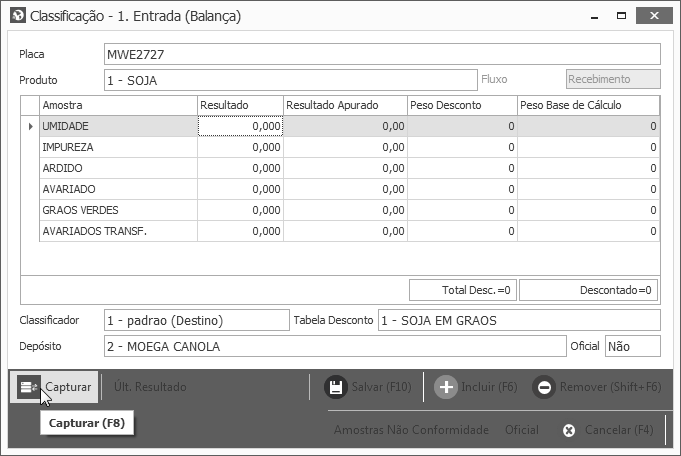Open the Tabela Desconto field
The width and height of the screenshot is (681, 456).
click(x=519, y=321)
